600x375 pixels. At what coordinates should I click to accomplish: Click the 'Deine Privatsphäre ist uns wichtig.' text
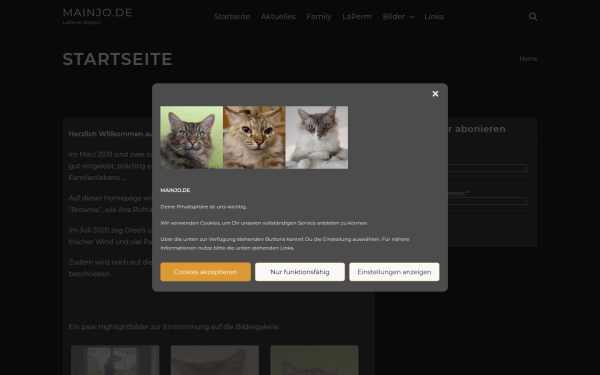(204, 207)
